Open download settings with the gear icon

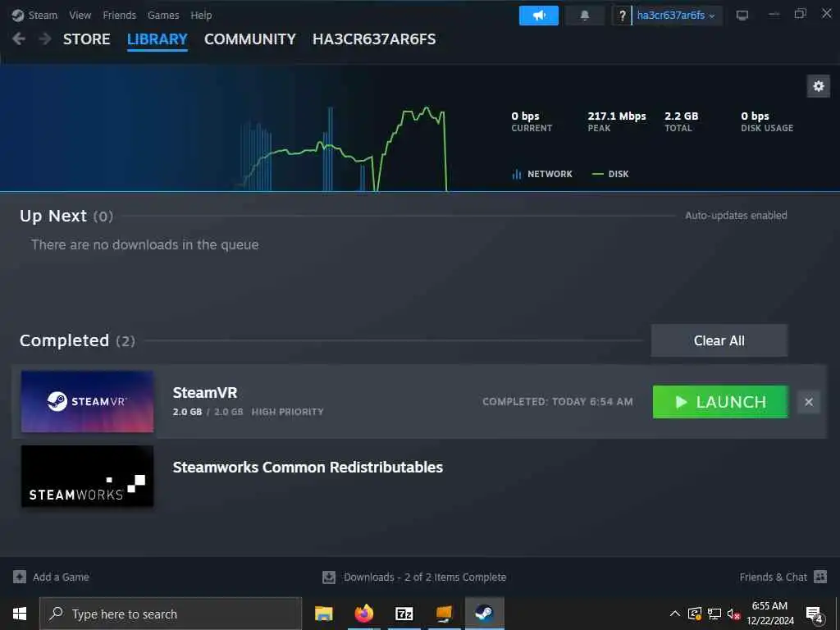818,86
